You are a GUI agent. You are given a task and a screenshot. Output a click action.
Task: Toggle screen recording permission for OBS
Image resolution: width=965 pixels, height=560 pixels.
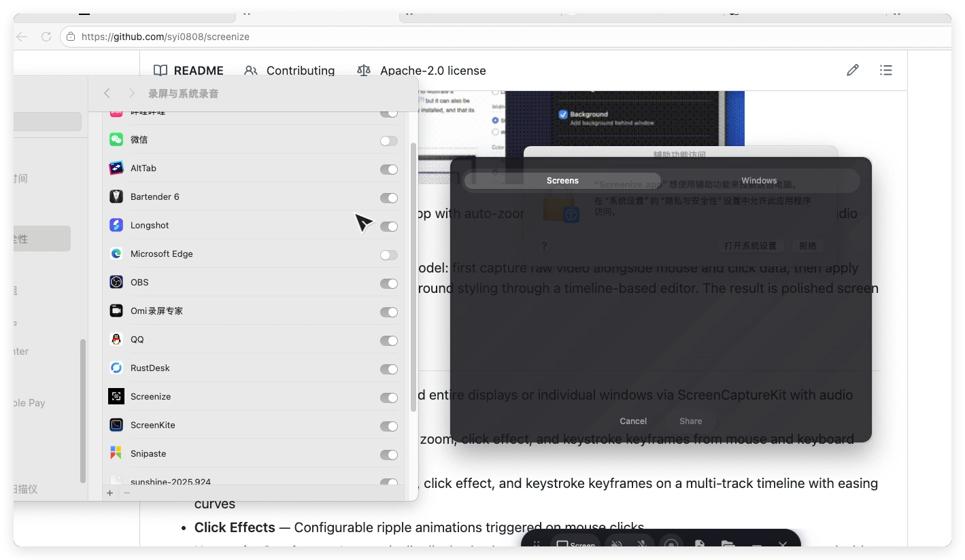click(x=388, y=283)
